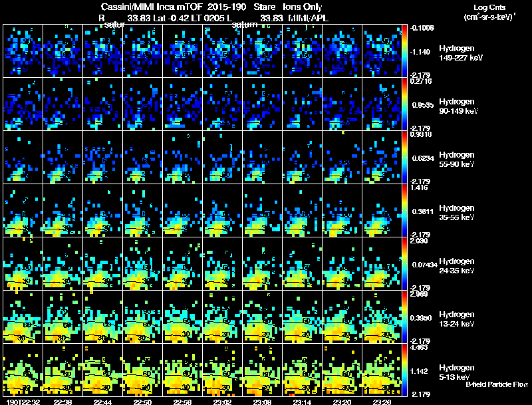Click the color bar for Hydrogen 90-149 keV
This screenshot has width=532, height=405.
coord(404,104)
